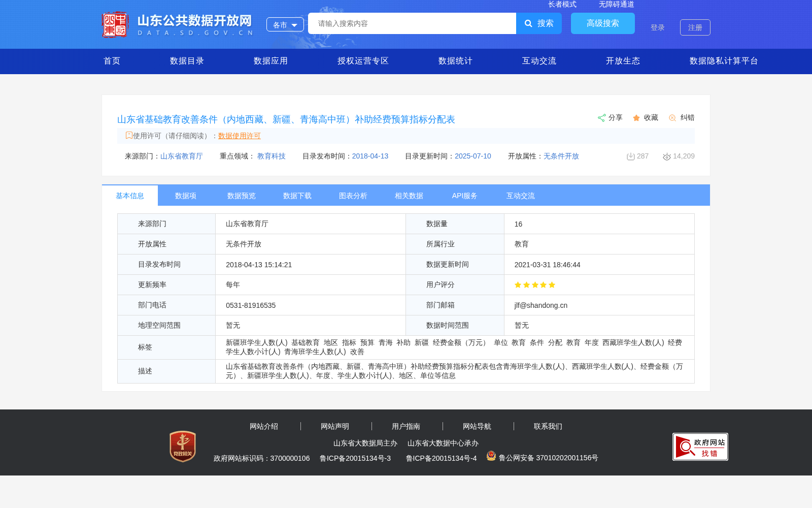
Task: Click the 搜索 search button
Action: pyautogui.click(x=539, y=23)
